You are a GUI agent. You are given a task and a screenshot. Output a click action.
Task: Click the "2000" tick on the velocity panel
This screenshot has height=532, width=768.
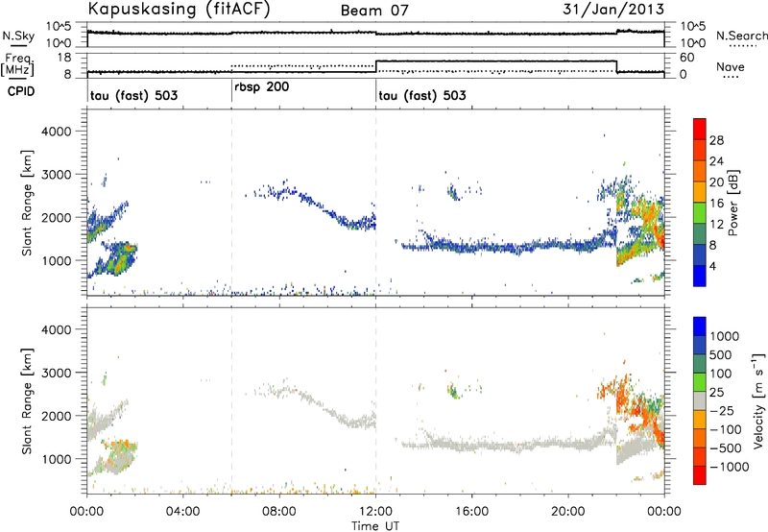click(x=56, y=416)
